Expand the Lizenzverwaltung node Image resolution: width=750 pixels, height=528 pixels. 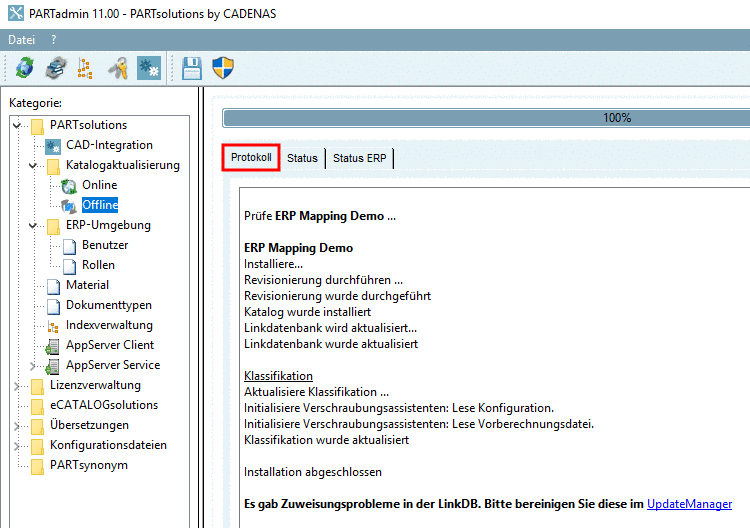(x=17, y=385)
